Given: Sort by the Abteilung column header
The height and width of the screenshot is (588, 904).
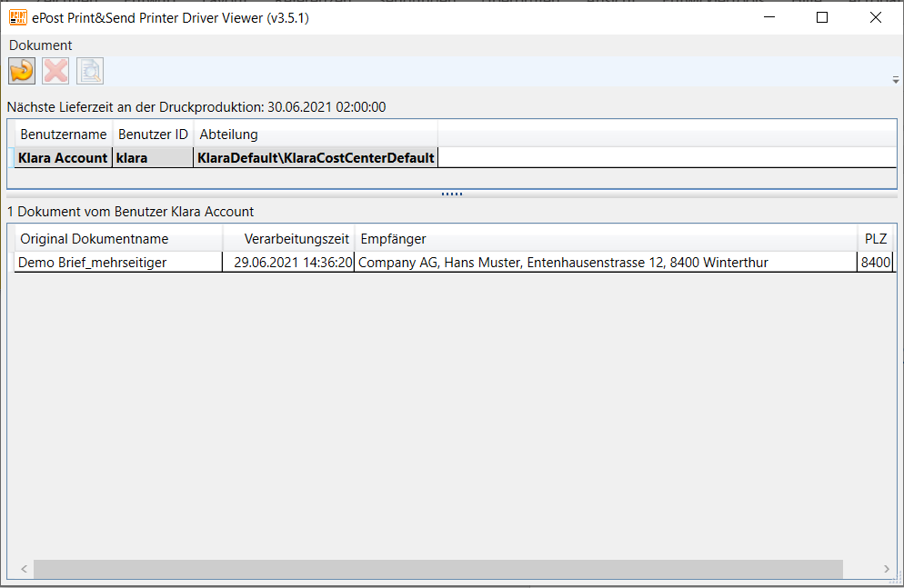Looking at the screenshot, I should click(x=316, y=135).
